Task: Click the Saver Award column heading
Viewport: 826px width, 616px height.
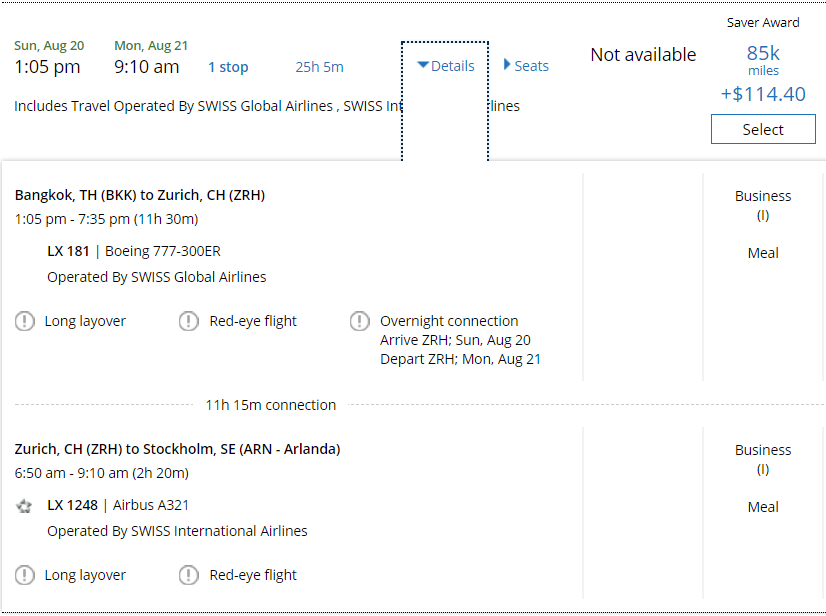Action: [763, 23]
